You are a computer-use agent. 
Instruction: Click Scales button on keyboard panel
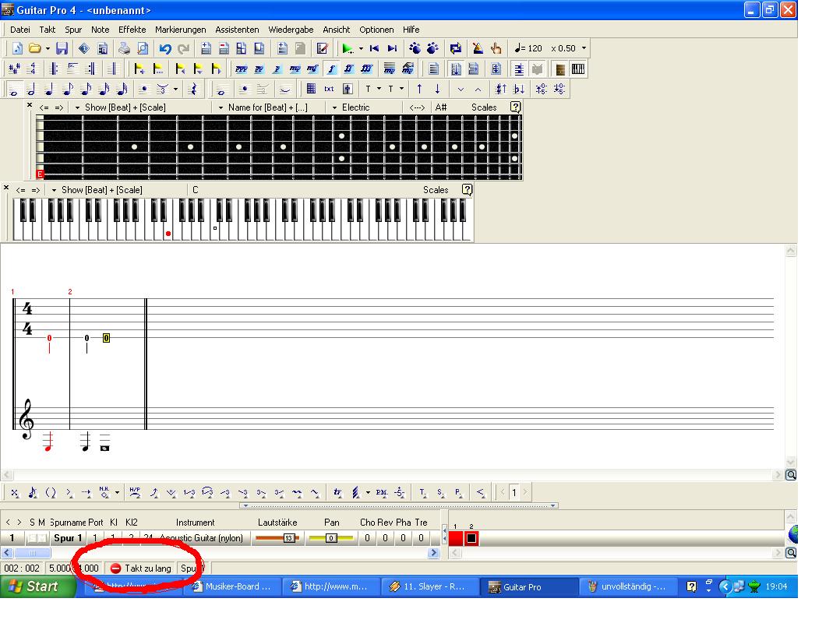tap(436, 190)
